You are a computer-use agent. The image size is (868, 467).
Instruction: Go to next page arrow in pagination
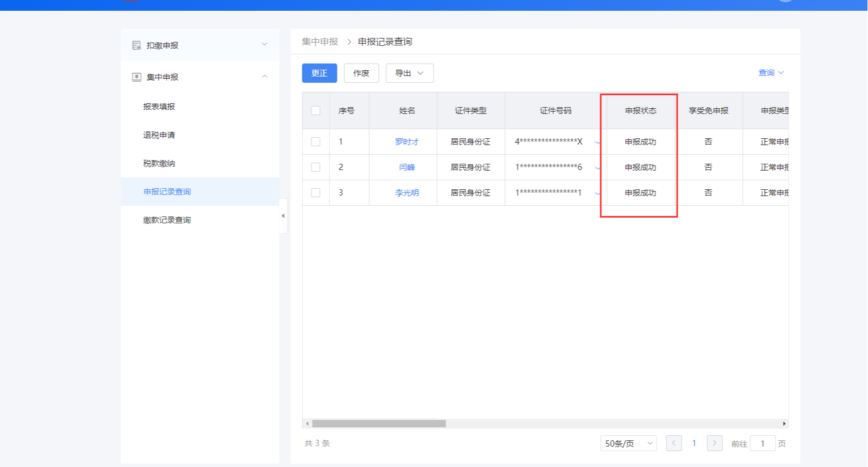715,443
